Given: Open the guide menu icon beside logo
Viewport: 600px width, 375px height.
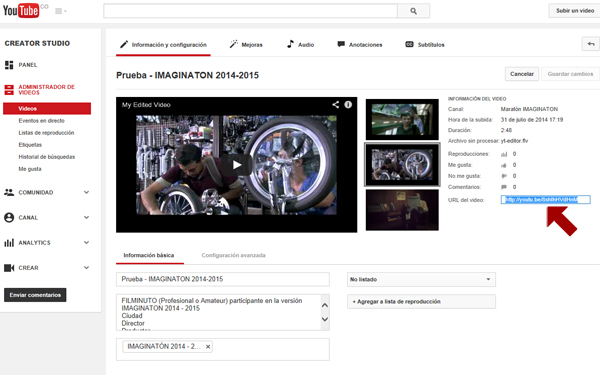Looking at the screenshot, I should (60, 11).
